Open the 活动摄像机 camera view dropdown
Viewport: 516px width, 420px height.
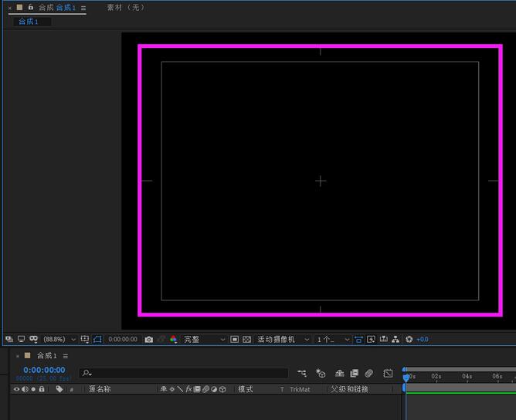(x=283, y=339)
